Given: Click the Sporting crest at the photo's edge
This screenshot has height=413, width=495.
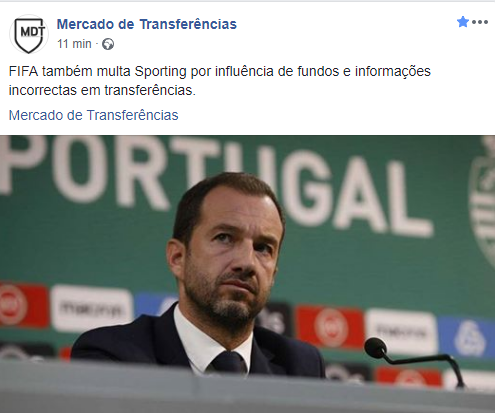Looking at the screenshot, I should point(482,200).
